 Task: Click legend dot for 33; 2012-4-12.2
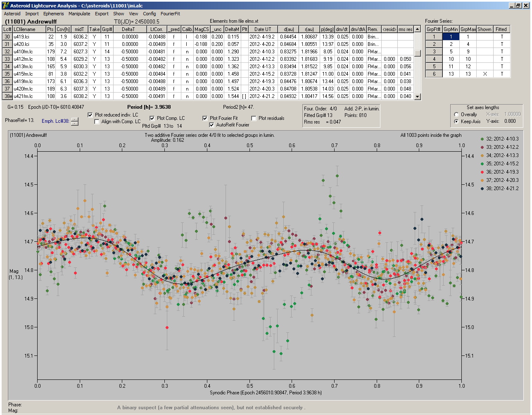482,147
